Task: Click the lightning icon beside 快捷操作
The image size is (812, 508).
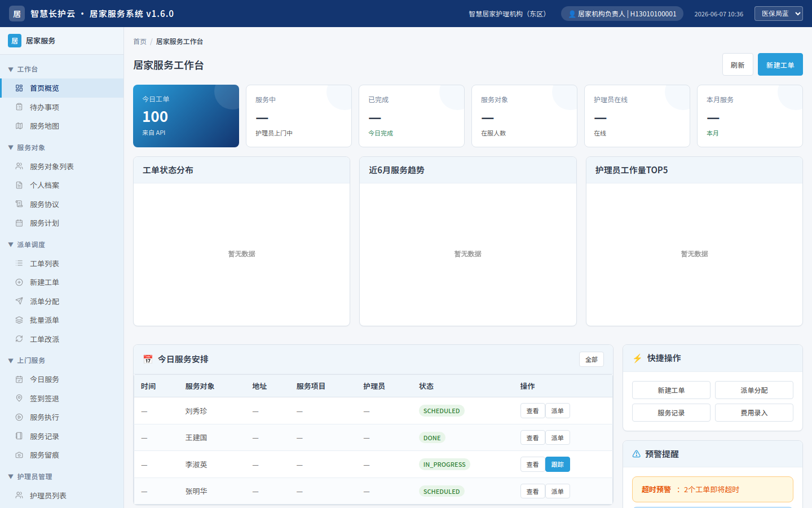Action: pos(637,358)
